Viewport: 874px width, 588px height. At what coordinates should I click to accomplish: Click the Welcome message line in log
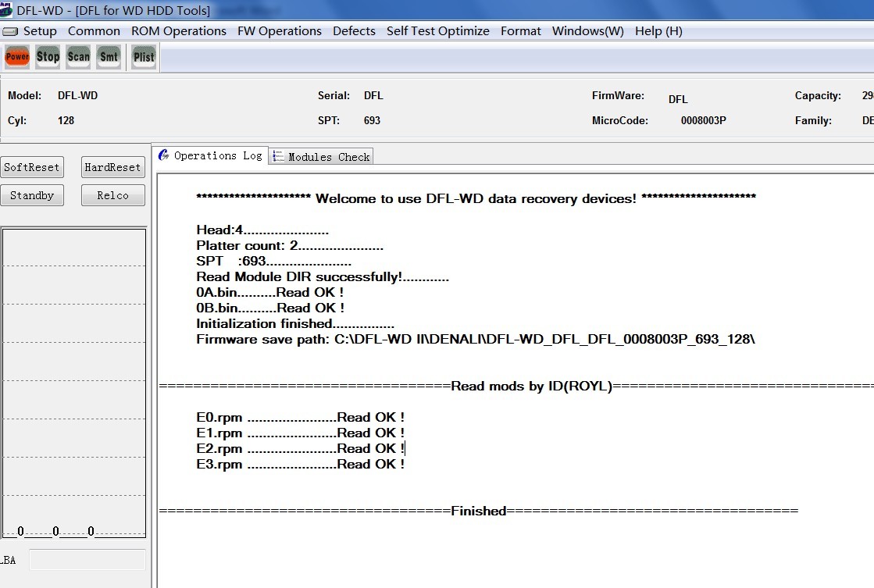476,198
